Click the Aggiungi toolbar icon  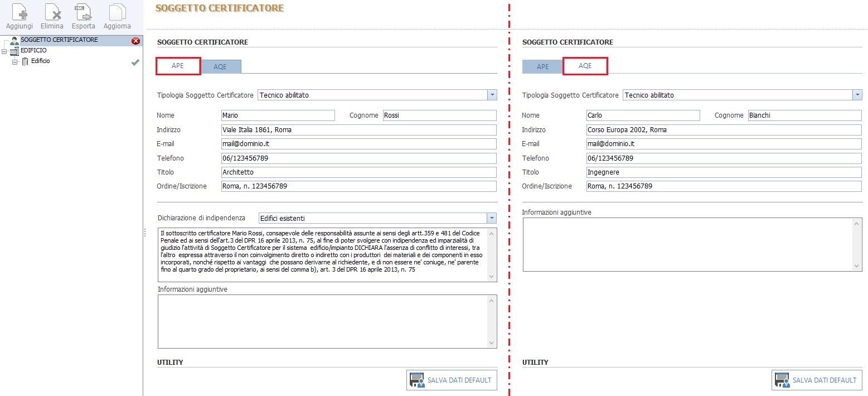click(x=19, y=12)
